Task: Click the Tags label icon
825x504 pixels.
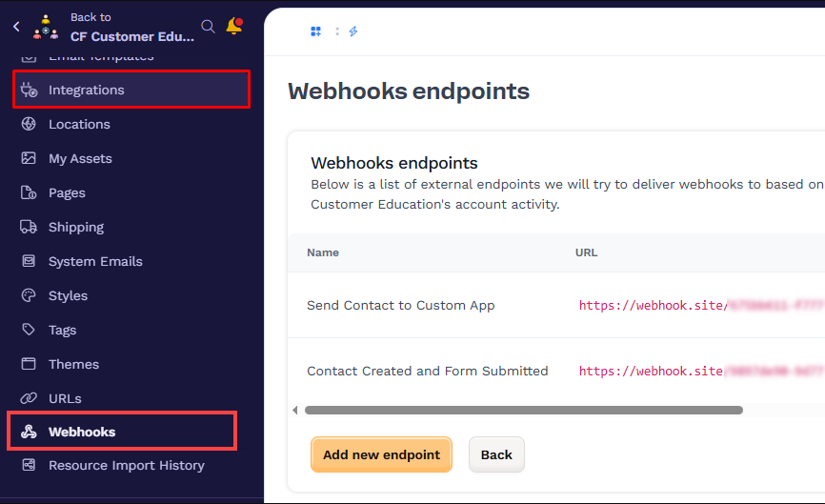Action: tap(29, 330)
